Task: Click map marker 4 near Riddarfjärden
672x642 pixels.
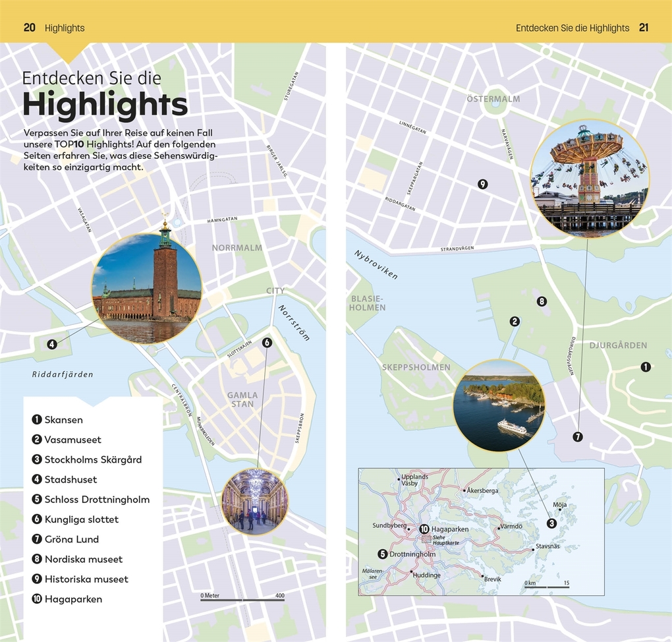Action: (52, 344)
